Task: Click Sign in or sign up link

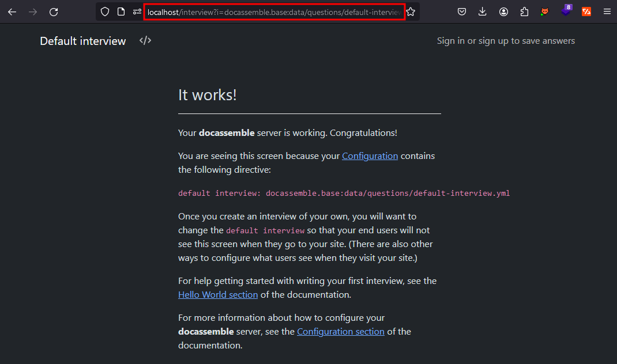Action: pos(506,41)
